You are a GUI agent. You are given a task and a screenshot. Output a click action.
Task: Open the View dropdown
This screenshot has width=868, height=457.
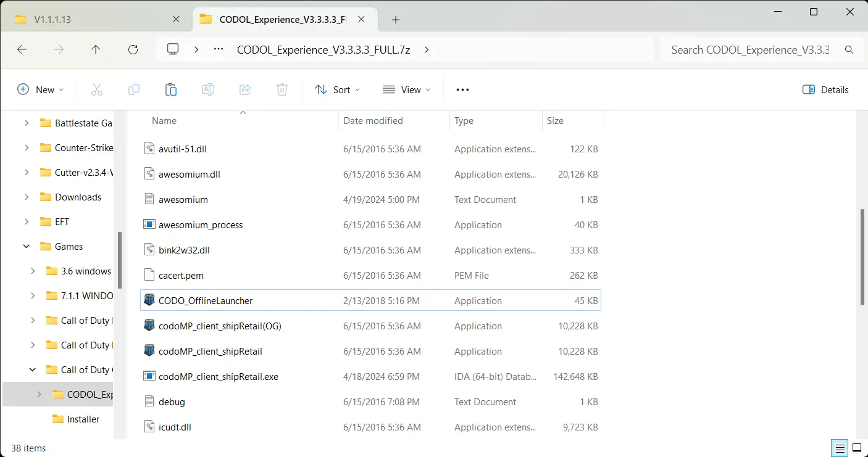[x=406, y=89]
